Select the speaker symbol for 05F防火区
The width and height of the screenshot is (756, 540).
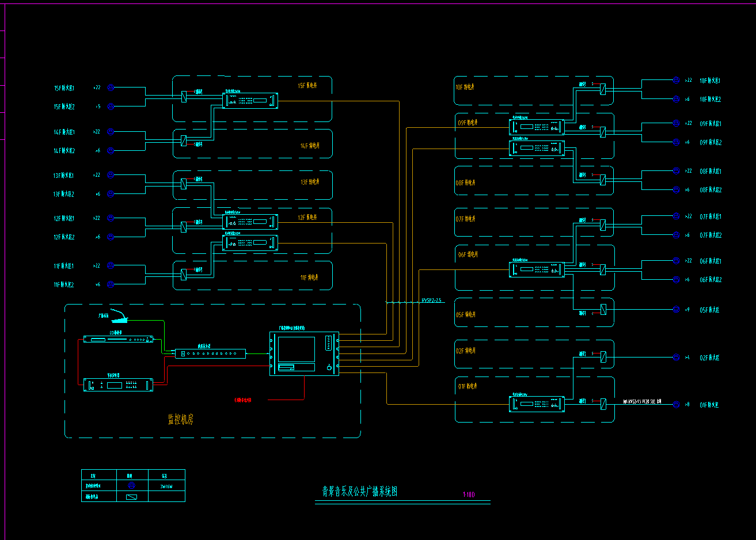676,310
